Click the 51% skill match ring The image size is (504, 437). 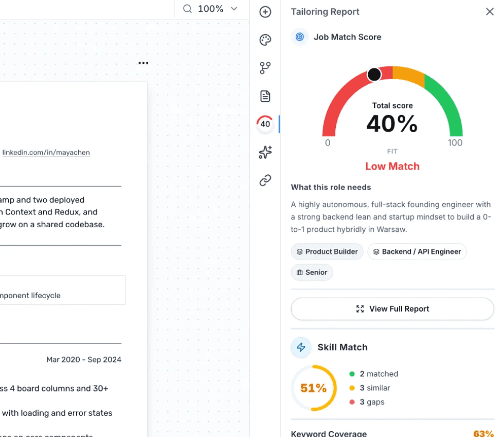[x=314, y=388]
